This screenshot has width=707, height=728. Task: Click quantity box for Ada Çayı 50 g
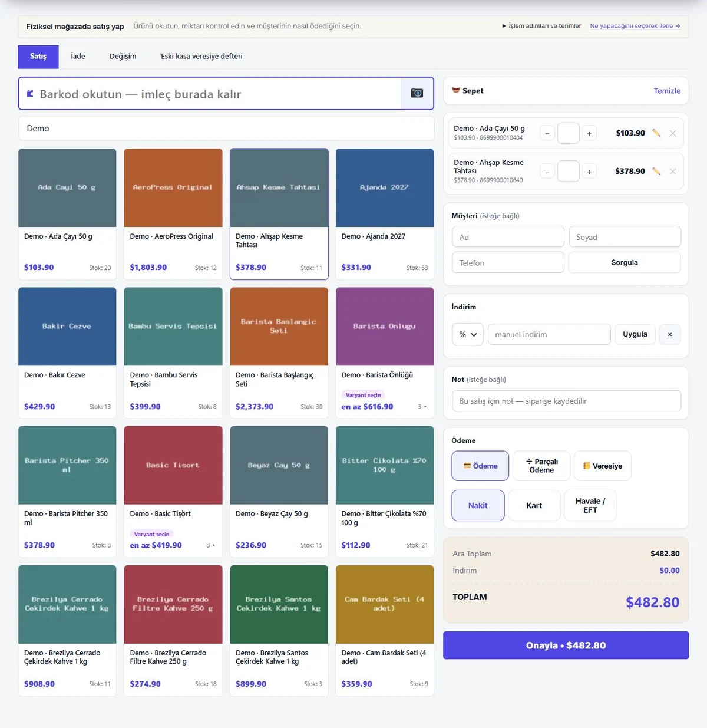tap(568, 133)
